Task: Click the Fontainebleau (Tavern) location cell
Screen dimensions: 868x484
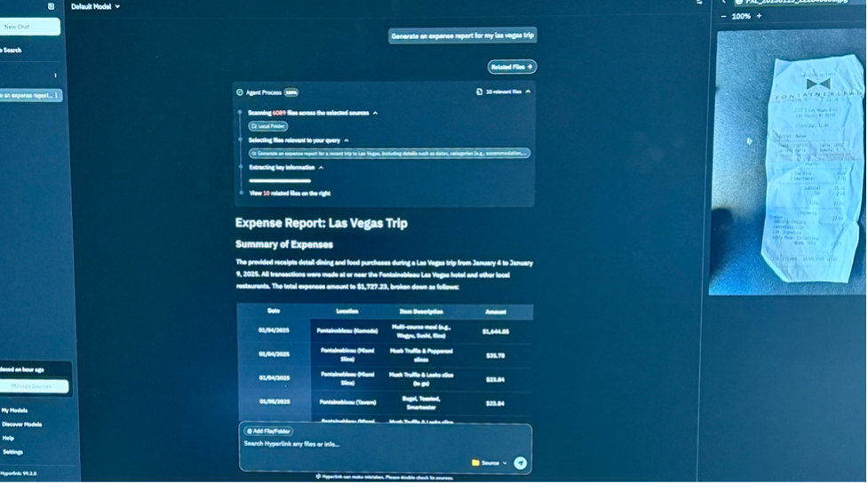Action: 347,402
